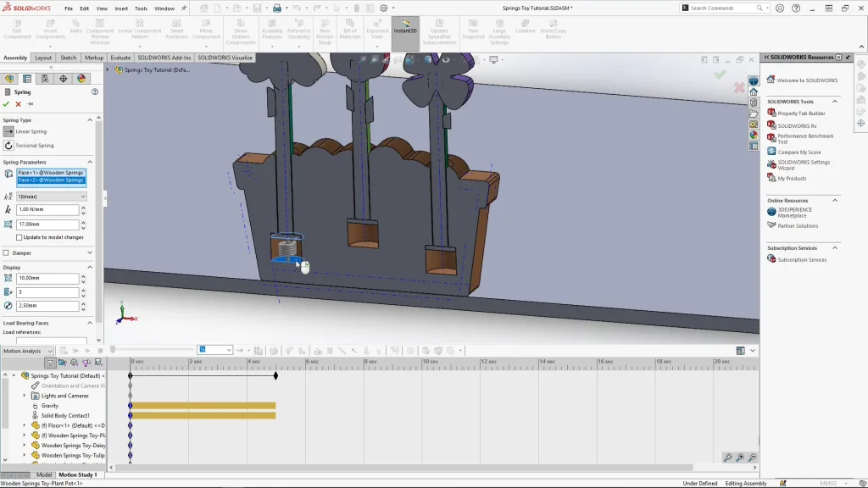Cancel the Spring with the red X
868x488 pixels.
point(18,104)
